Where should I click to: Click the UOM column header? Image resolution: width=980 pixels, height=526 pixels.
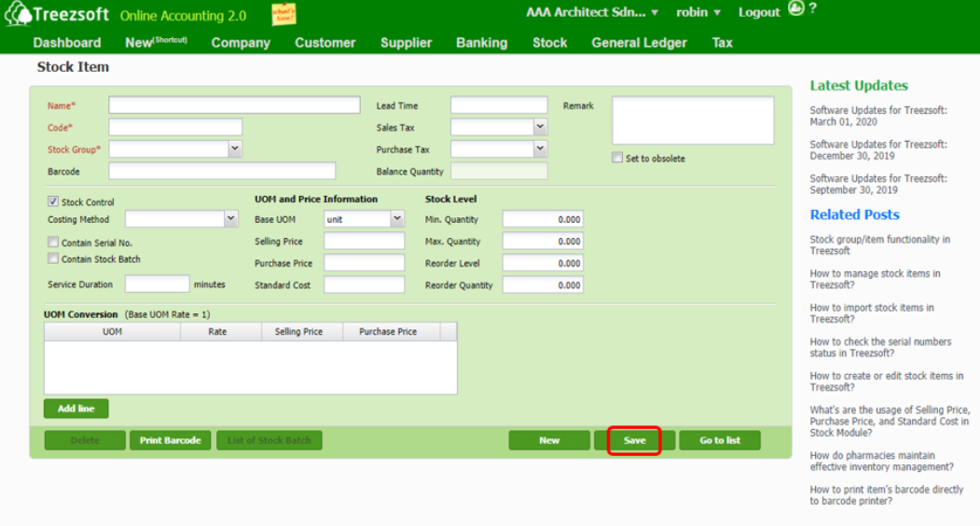pos(113,331)
